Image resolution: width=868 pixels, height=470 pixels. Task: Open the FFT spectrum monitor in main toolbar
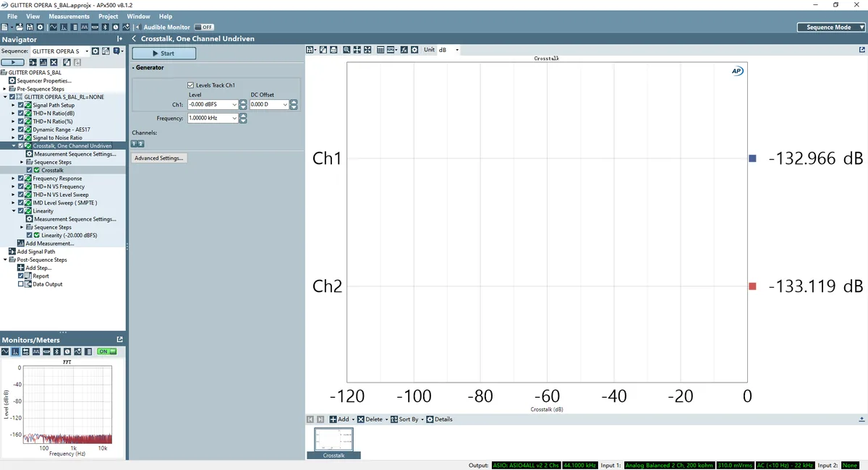coord(64,27)
